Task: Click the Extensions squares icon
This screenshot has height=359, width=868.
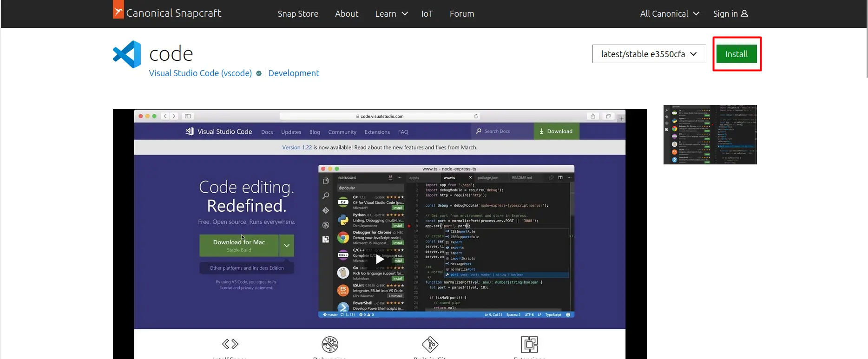Action: coord(529,345)
